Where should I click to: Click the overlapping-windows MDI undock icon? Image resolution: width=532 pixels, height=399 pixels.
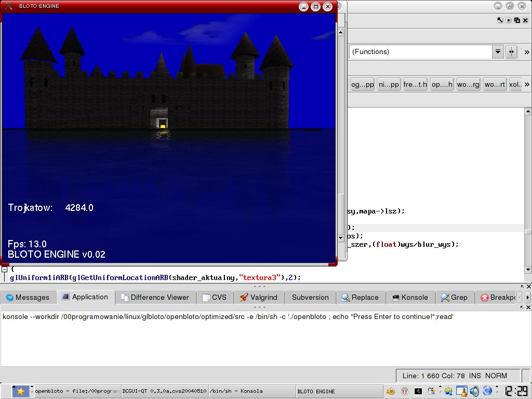point(517,20)
